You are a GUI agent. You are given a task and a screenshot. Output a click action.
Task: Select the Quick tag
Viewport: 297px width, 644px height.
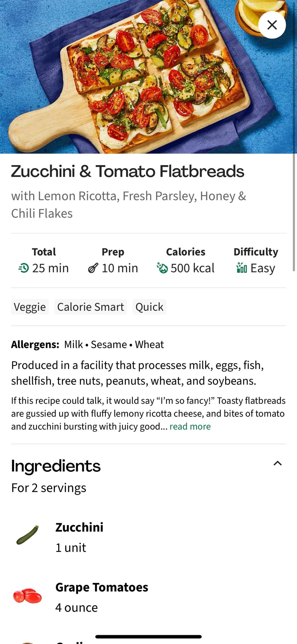click(149, 307)
